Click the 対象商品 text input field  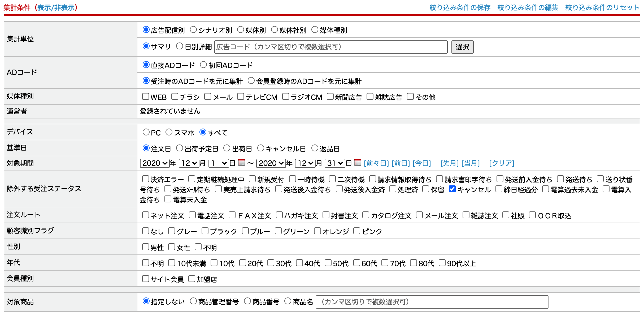432,302
